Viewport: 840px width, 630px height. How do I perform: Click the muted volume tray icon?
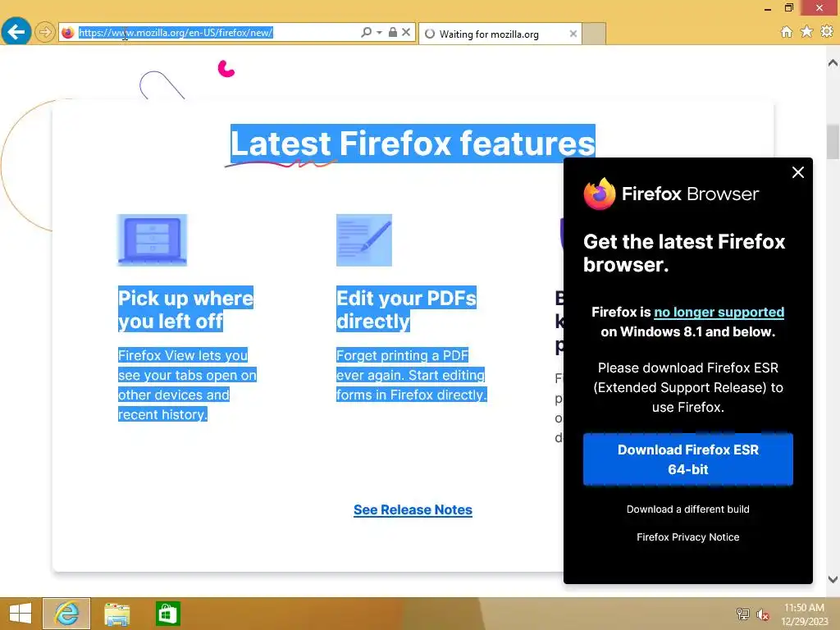(x=762, y=614)
